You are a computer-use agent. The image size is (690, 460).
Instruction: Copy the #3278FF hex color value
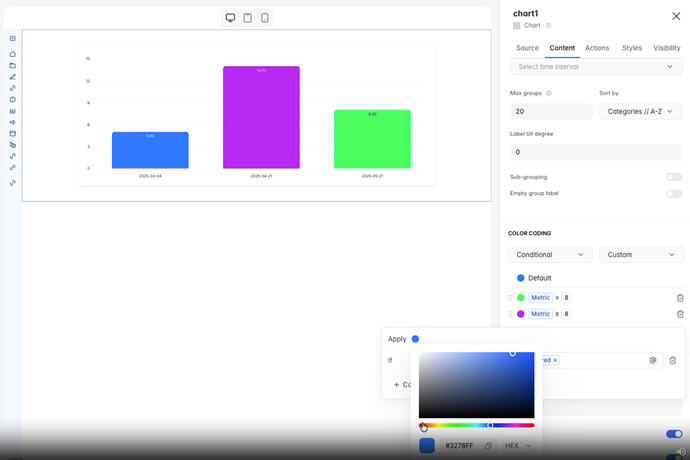[488, 446]
